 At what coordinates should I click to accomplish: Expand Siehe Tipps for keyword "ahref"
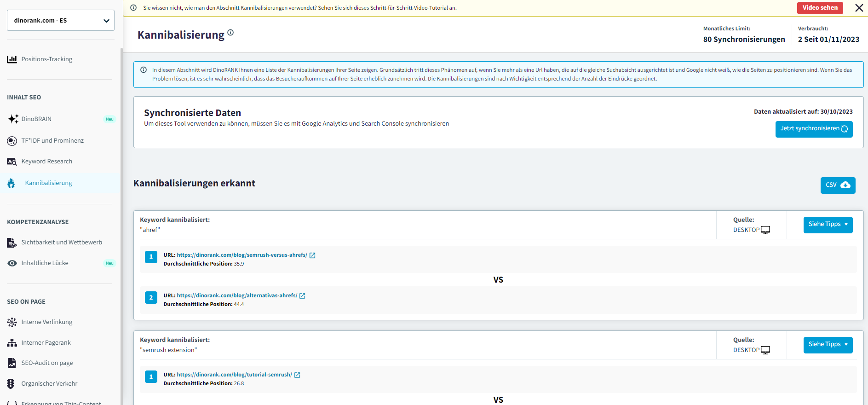(x=828, y=225)
